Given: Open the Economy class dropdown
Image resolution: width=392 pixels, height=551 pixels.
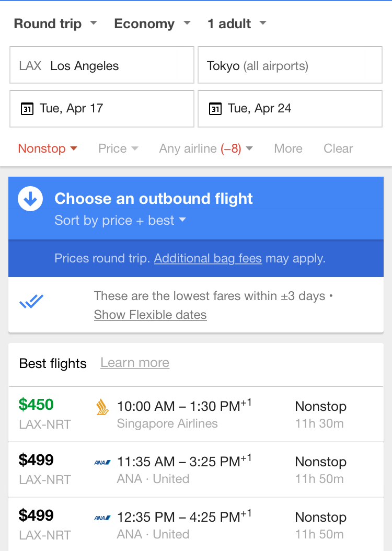Looking at the screenshot, I should point(152,24).
